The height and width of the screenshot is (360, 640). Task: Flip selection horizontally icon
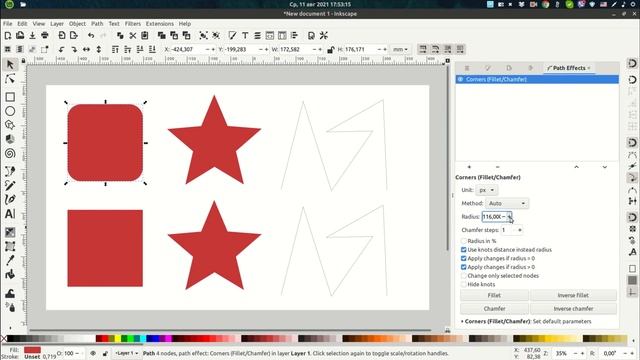87,49
